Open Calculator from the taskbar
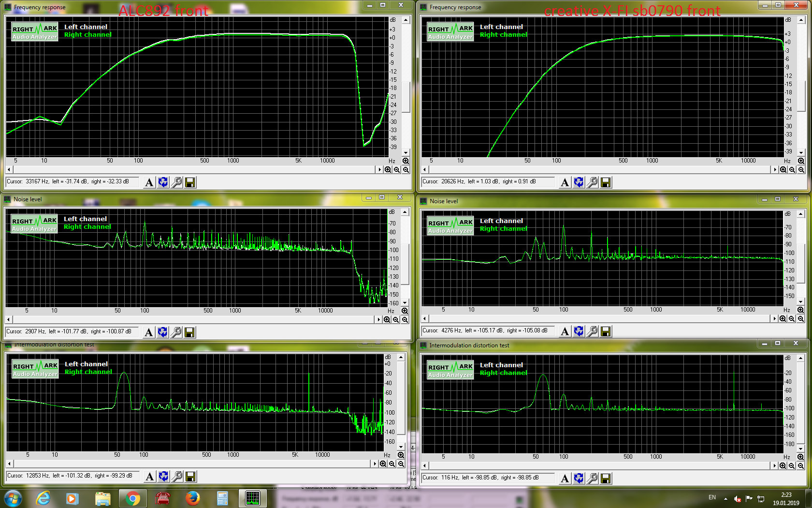The image size is (812, 508). click(x=222, y=498)
